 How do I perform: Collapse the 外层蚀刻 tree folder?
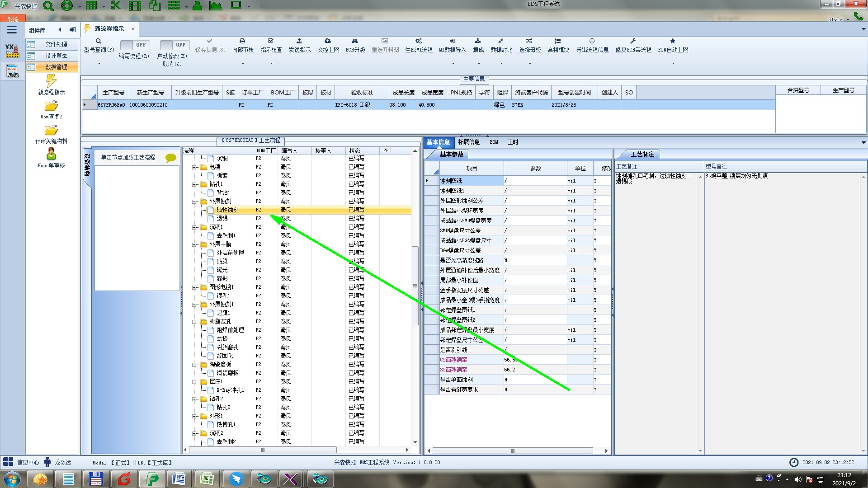click(x=195, y=202)
